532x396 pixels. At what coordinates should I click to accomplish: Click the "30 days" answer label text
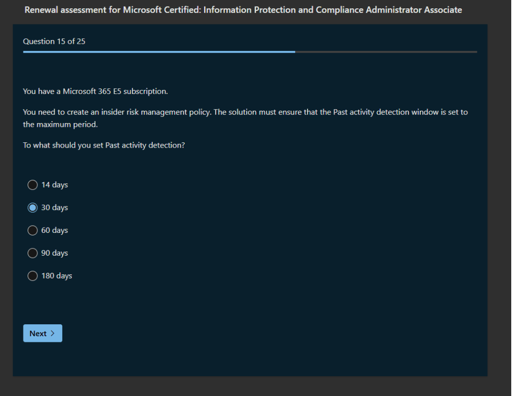tap(55, 208)
